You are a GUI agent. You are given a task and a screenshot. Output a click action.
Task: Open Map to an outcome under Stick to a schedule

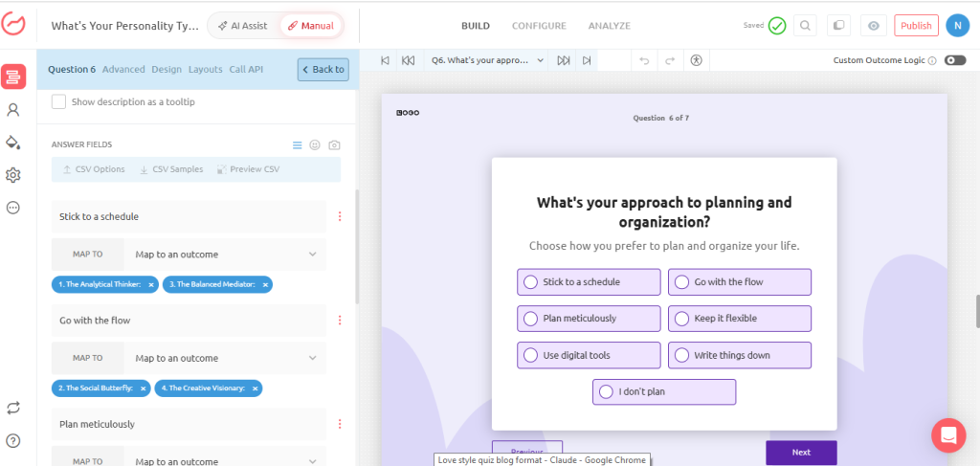click(x=225, y=255)
